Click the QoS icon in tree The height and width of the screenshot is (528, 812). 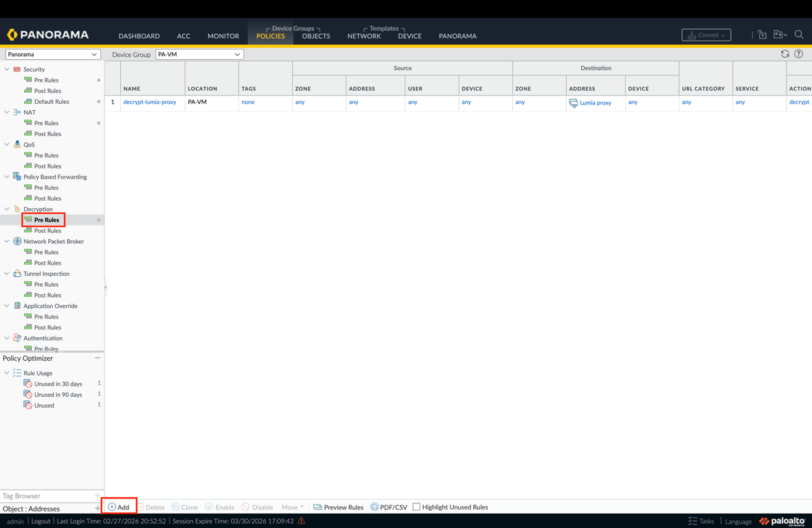click(17, 144)
